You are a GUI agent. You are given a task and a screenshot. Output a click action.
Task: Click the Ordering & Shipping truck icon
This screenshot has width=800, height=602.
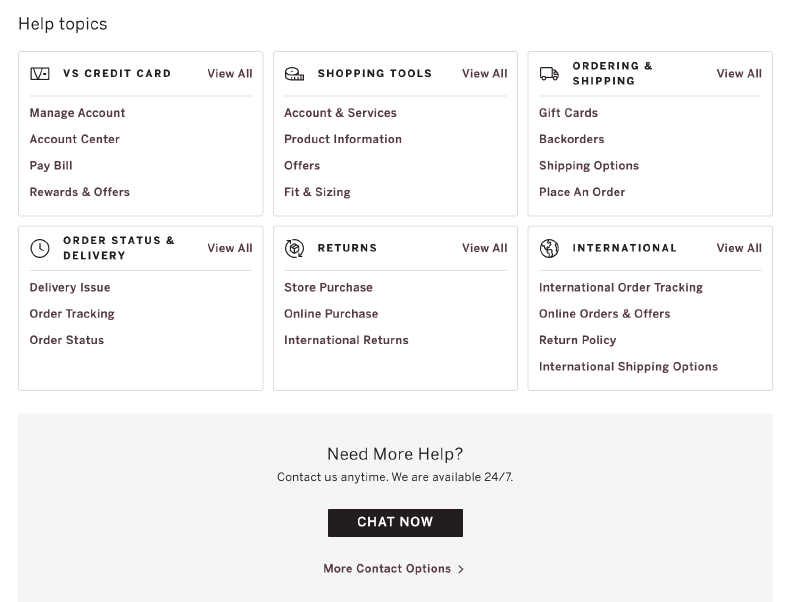click(549, 74)
